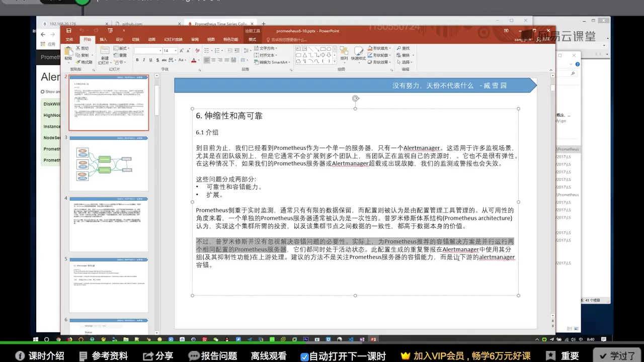Click the align text right icon
Image resolution: width=644 pixels, height=362 pixels.
pyautogui.click(x=220, y=60)
